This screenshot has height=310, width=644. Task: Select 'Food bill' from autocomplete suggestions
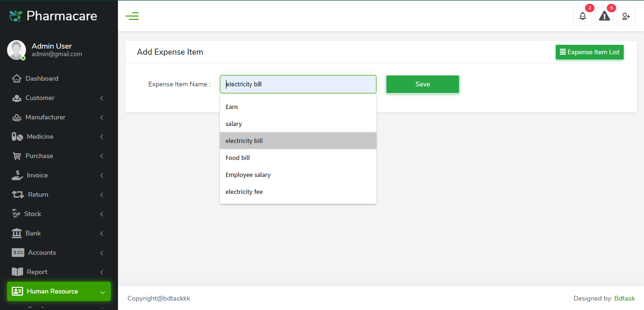click(238, 158)
